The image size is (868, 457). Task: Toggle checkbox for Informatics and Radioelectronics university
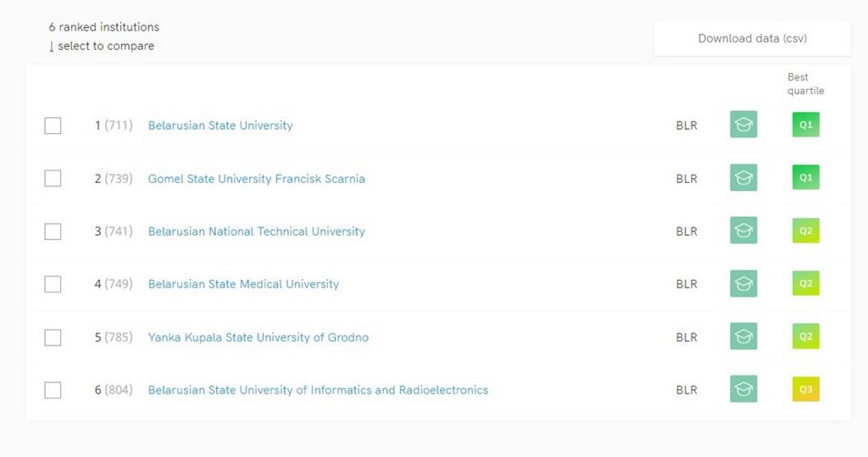(x=53, y=390)
